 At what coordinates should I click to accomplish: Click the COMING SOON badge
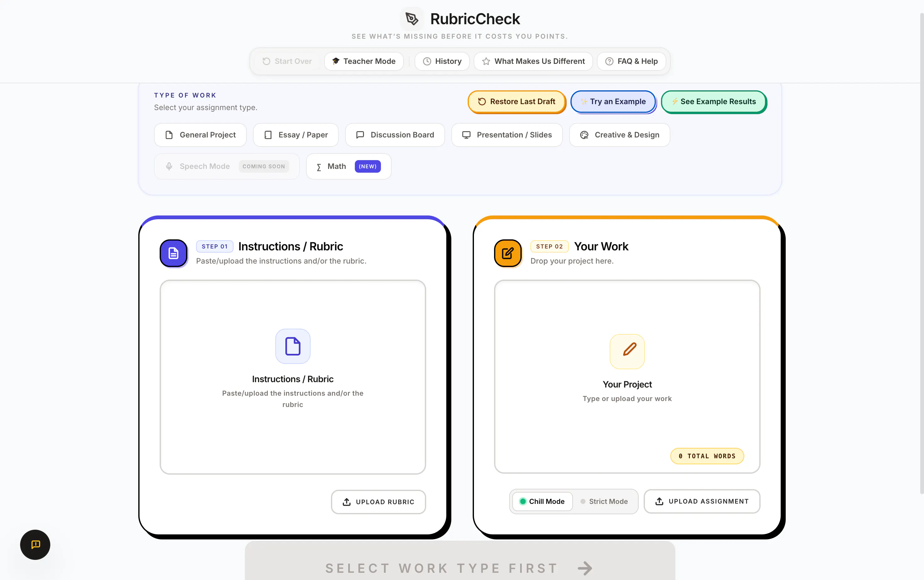click(264, 166)
